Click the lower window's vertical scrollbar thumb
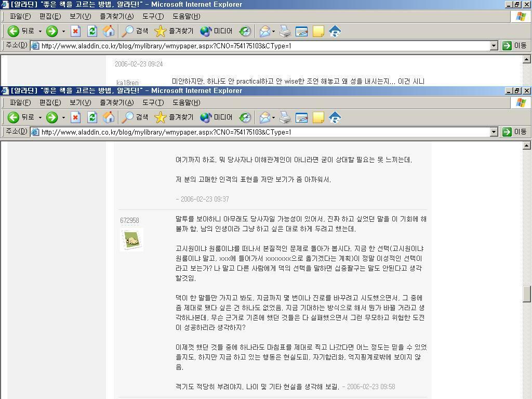This screenshot has height=399, width=532. (x=527, y=294)
